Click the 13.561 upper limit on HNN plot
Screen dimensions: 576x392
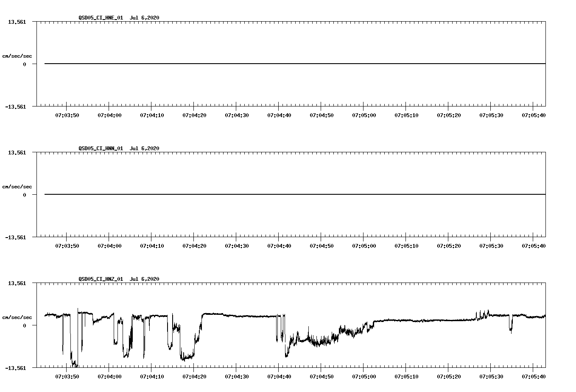click(17, 152)
